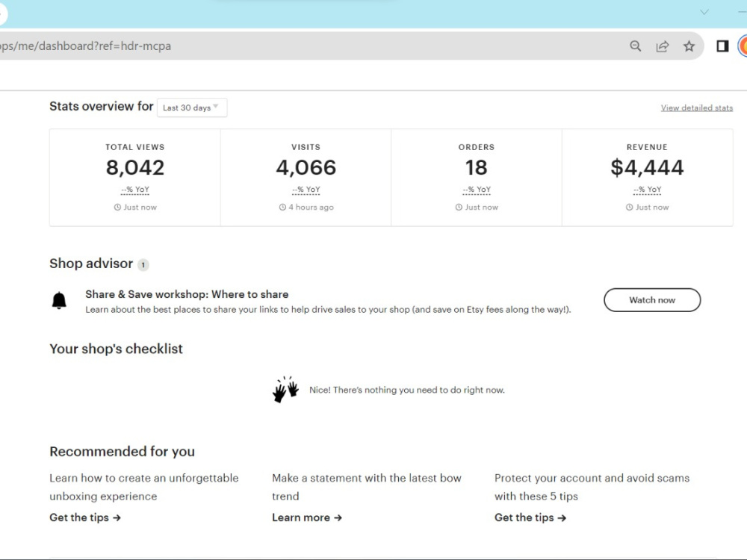The height and width of the screenshot is (560, 747).
Task: Click the address bar URL text
Action: 86,46
